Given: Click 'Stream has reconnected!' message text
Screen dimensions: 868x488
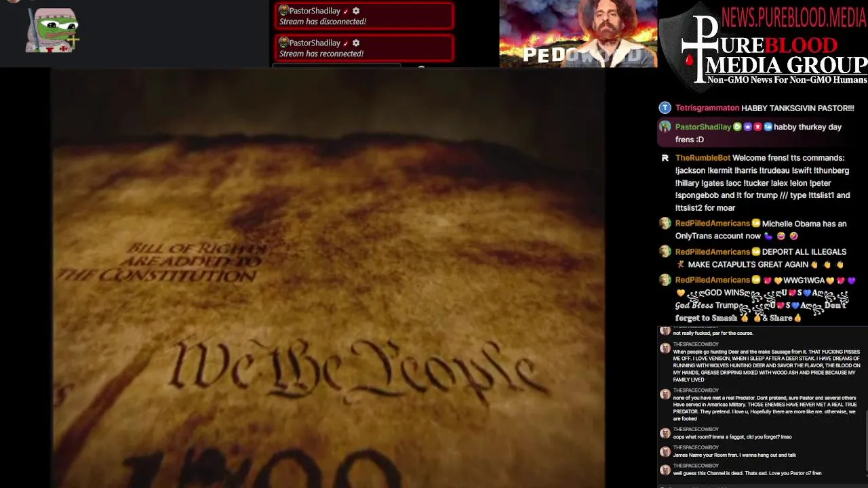Looking at the screenshot, I should tap(321, 54).
